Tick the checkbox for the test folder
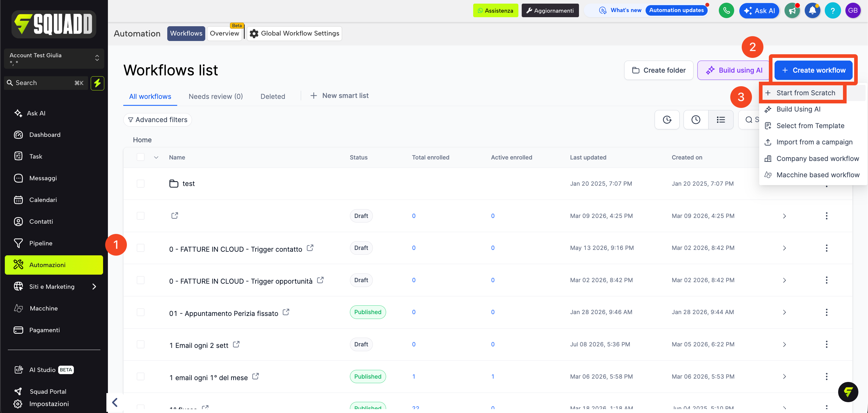This screenshot has height=413, width=868. tap(140, 184)
